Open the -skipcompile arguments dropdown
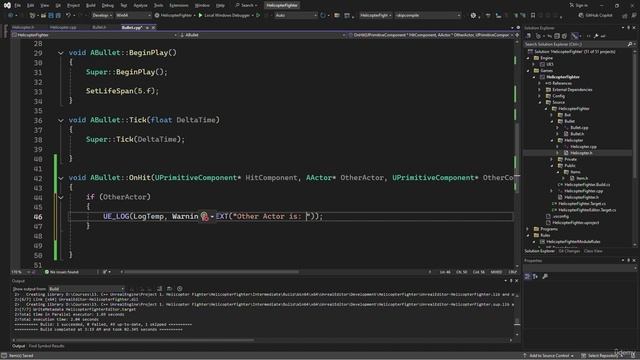640x360 pixels. [x=428, y=15]
